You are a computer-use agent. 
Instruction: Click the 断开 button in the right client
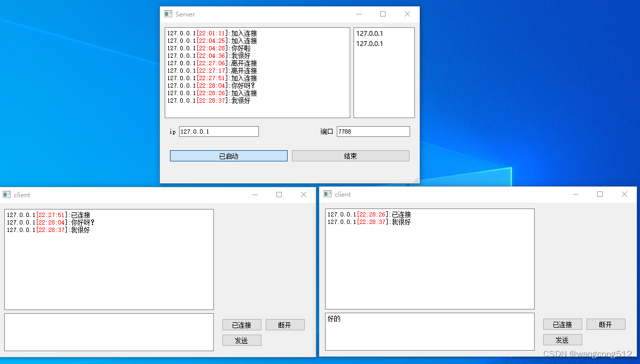(606, 324)
